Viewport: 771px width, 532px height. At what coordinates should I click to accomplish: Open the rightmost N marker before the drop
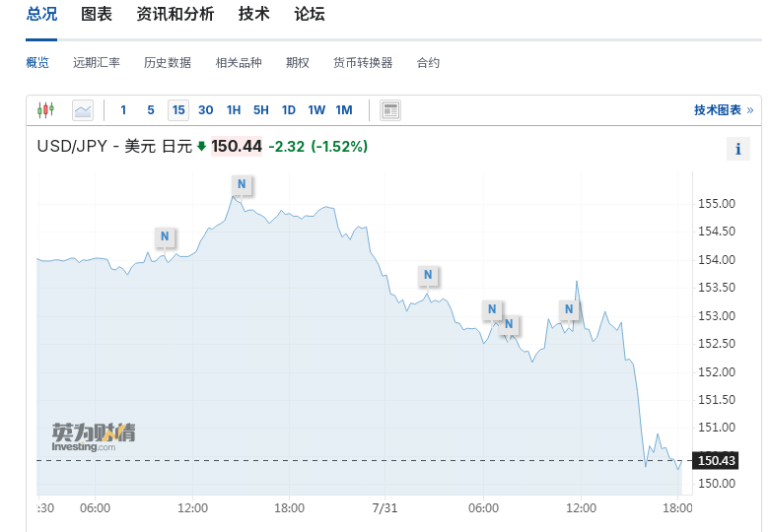point(569,309)
